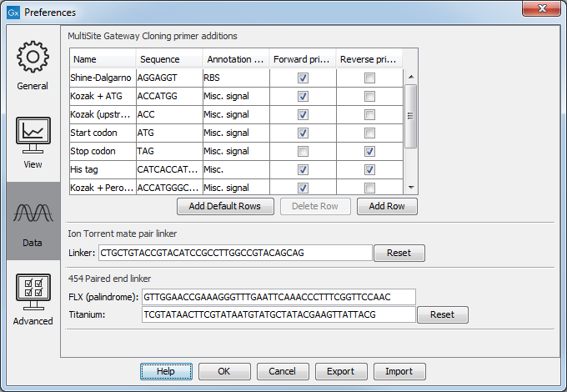Check Reverse primer for Shine-Dalgarno
This screenshot has height=392, width=567.
click(x=369, y=78)
